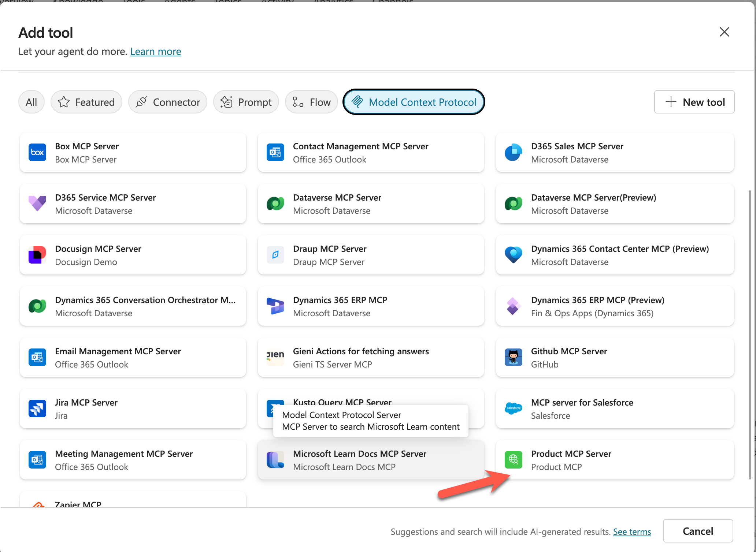Viewport: 756px width, 552px height.
Task: Click the Jira MCP Server icon
Action: (x=37, y=409)
